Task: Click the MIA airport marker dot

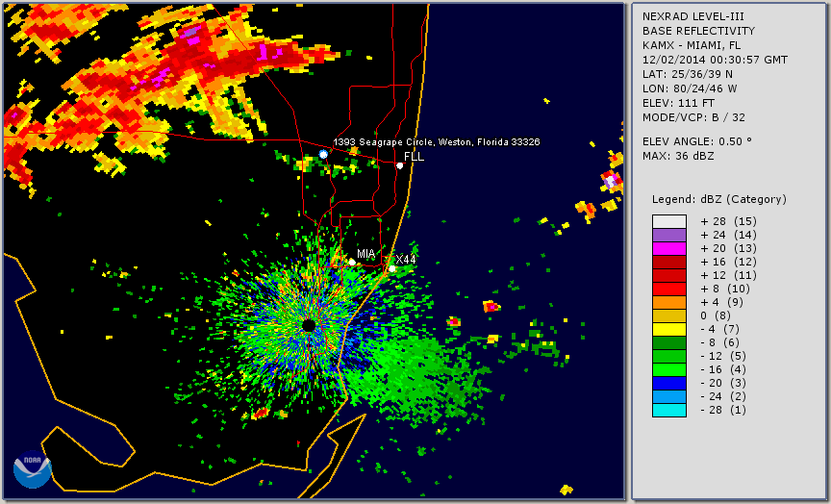Action: click(352, 262)
